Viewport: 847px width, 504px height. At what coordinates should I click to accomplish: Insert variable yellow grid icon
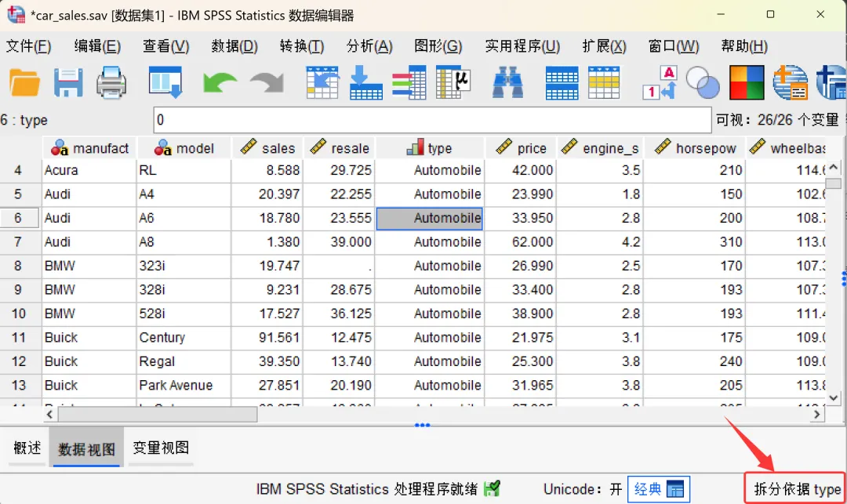(604, 82)
